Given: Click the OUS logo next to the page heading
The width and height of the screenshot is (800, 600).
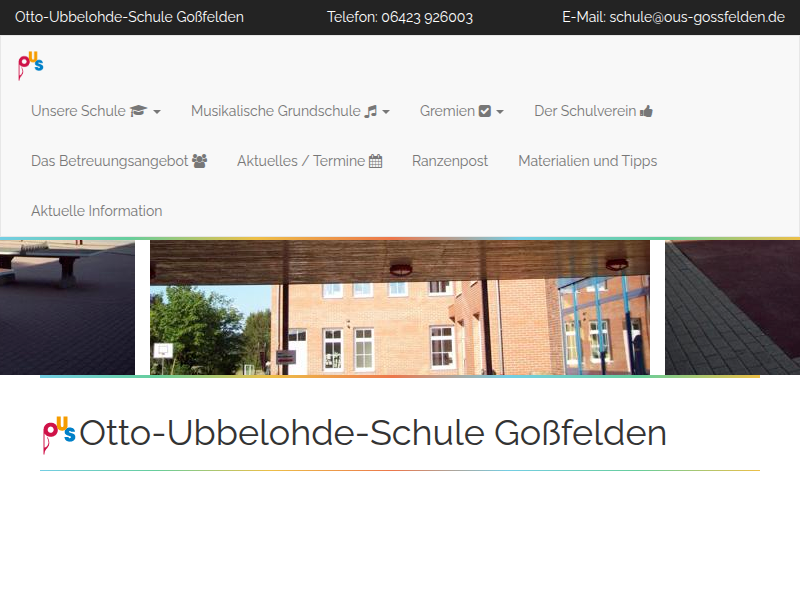Looking at the screenshot, I should (58, 432).
